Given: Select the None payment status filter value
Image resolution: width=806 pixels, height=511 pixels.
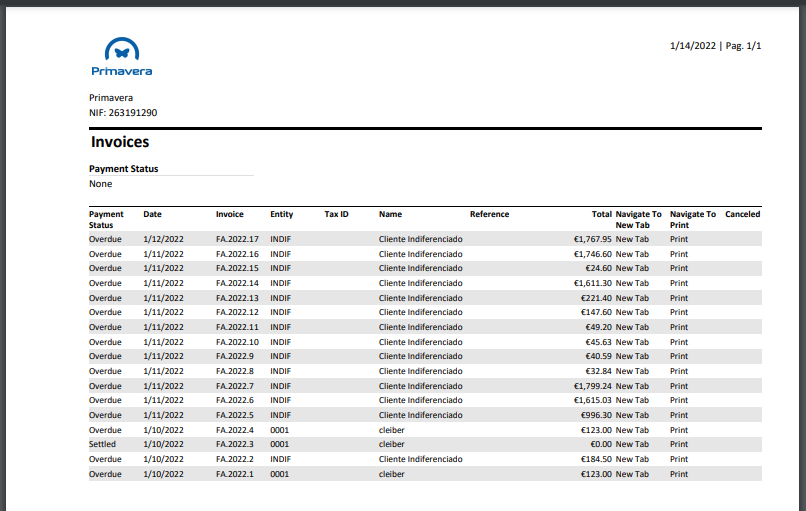Looking at the screenshot, I should [100, 184].
